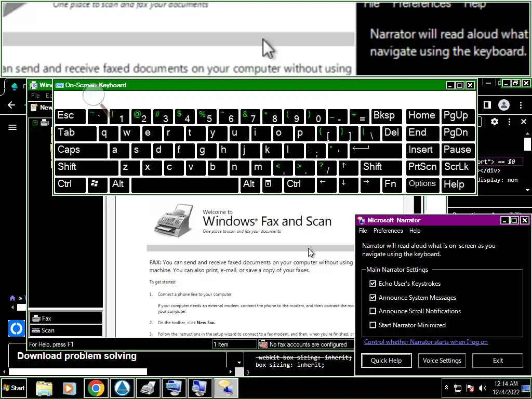Switch to Magnifier taskbar icon
Screen dimensions: 532x399
(x=200, y=388)
